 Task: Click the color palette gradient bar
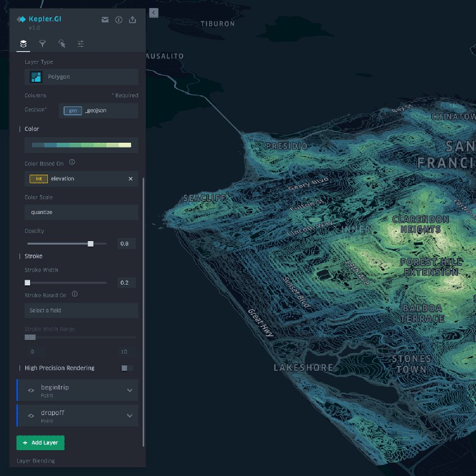81,145
